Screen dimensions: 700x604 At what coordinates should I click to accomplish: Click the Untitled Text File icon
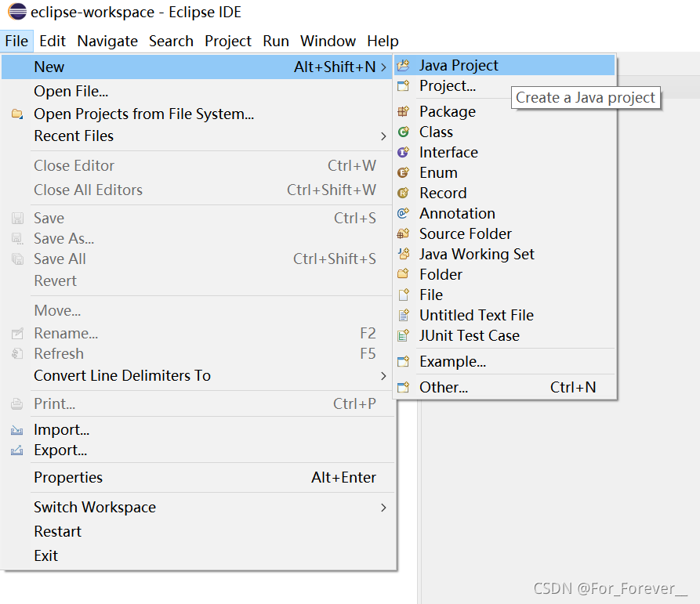pyautogui.click(x=403, y=315)
